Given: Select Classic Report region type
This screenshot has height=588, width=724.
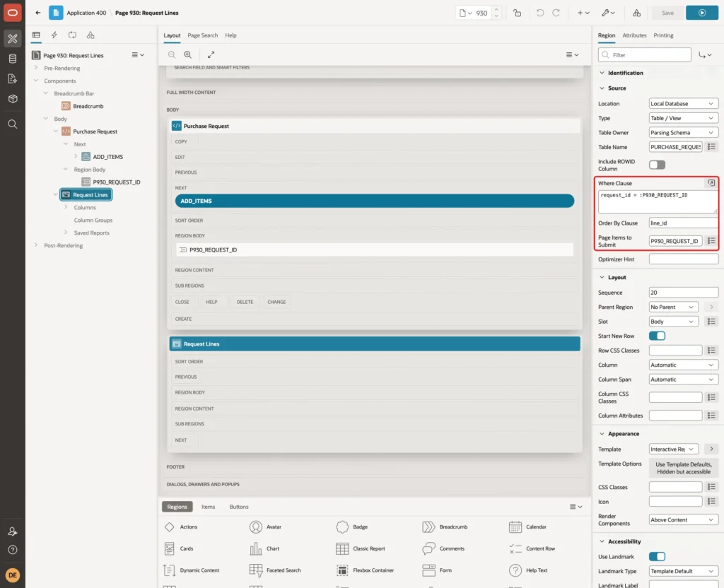Looking at the screenshot, I should click(x=361, y=548).
